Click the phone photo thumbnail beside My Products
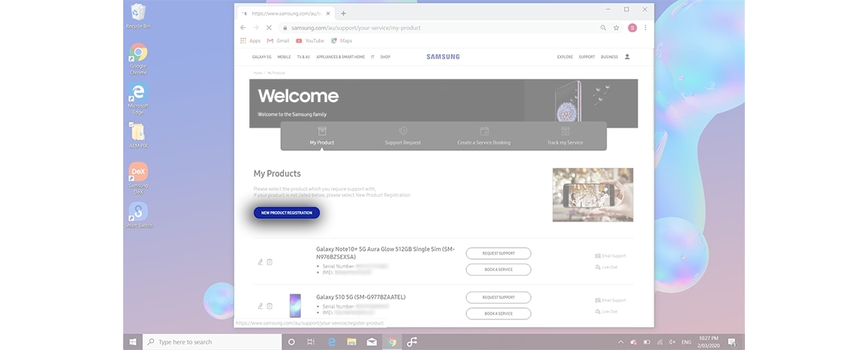Image resolution: width=868 pixels, height=350 pixels. (x=592, y=195)
